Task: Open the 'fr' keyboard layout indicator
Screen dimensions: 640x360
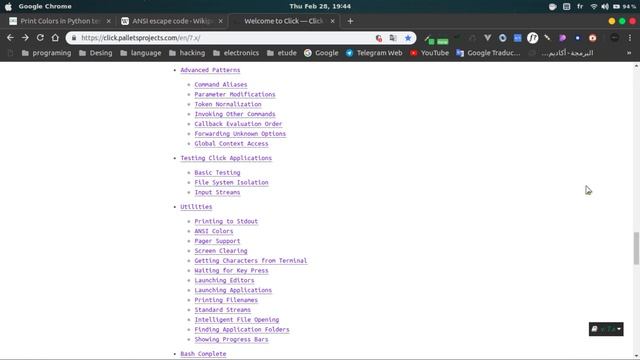Action: pos(580,6)
